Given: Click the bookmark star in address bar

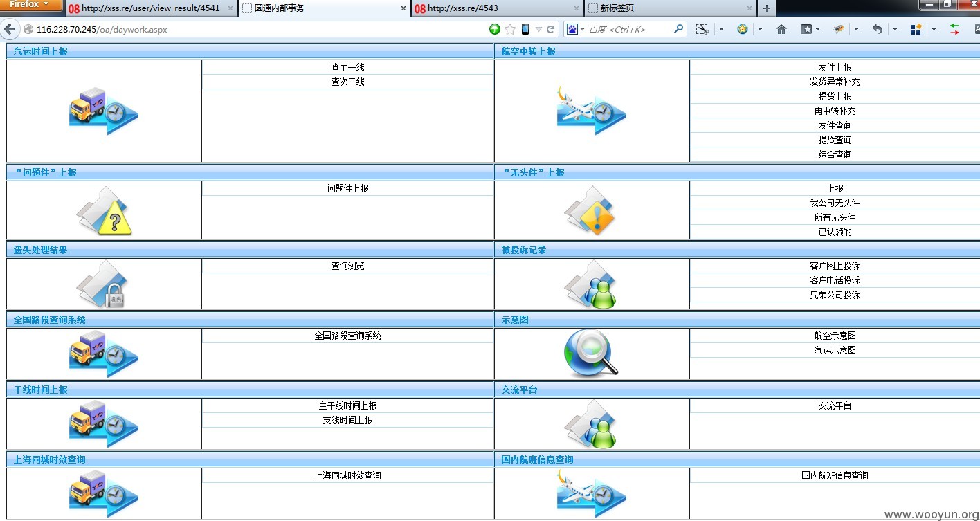Looking at the screenshot, I should pyautogui.click(x=510, y=29).
